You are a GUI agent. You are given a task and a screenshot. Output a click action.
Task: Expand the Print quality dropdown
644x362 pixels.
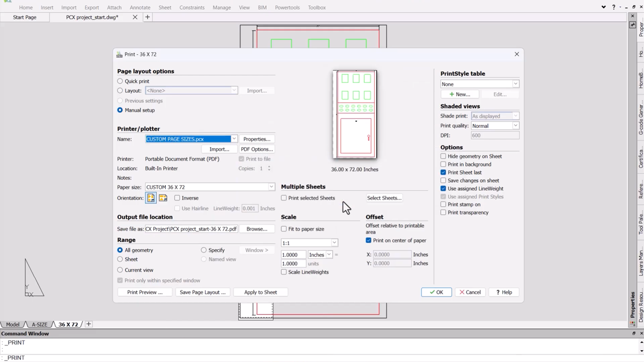(x=515, y=126)
